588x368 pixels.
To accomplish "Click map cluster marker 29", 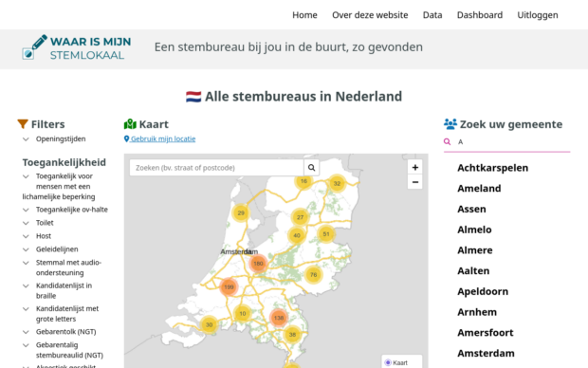I will click(x=241, y=213).
